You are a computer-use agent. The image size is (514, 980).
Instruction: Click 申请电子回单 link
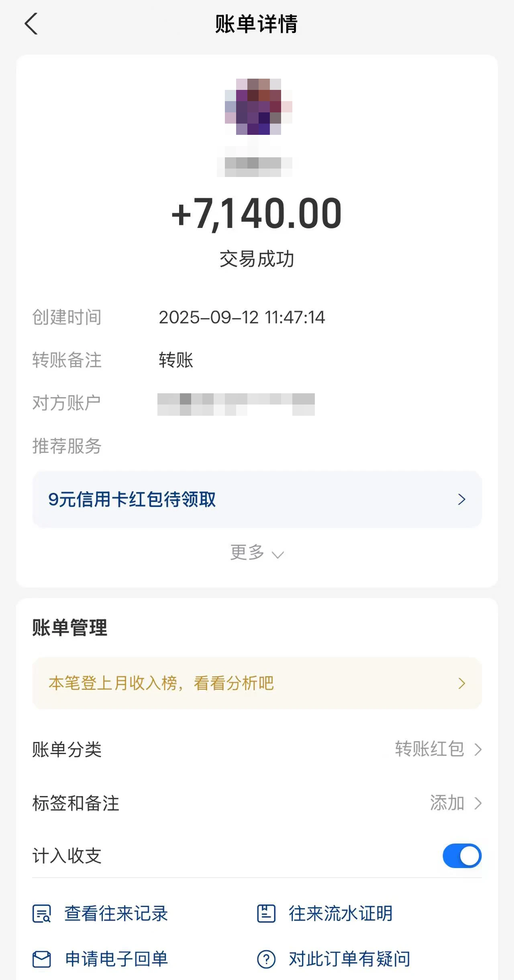tap(116, 959)
